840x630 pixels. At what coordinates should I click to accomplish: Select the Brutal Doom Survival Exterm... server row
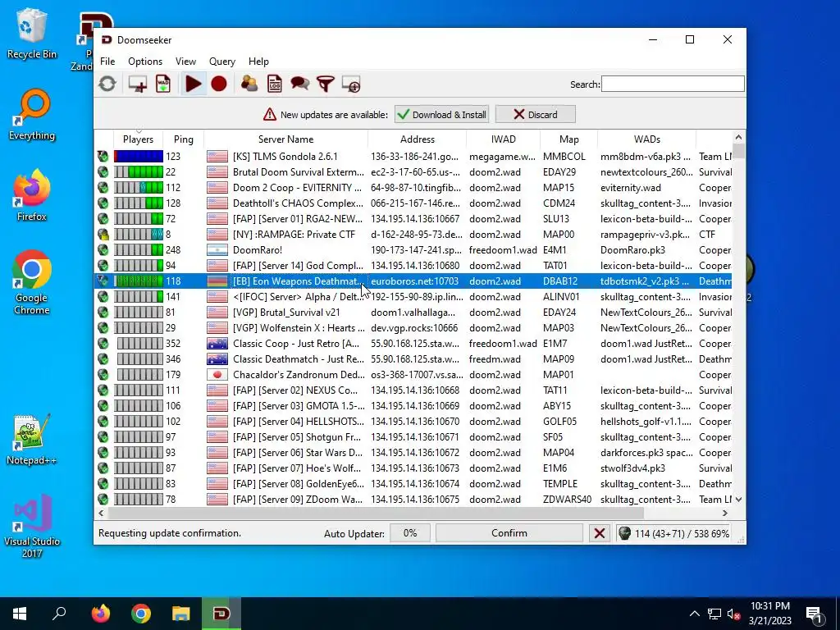(x=413, y=172)
